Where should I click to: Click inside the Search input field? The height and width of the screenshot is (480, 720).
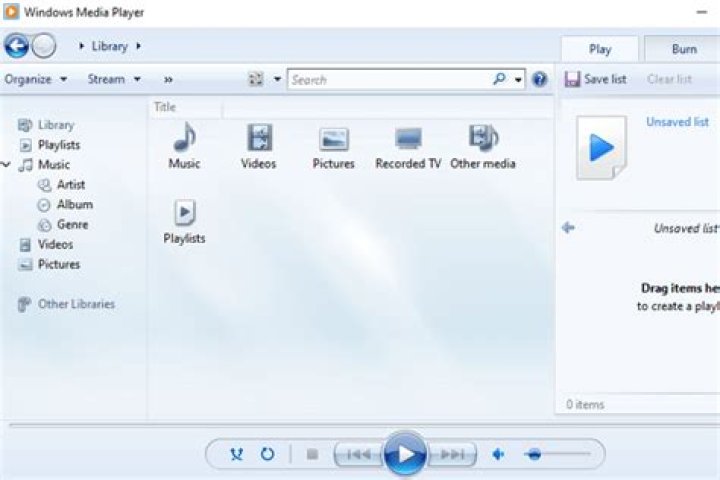388,79
